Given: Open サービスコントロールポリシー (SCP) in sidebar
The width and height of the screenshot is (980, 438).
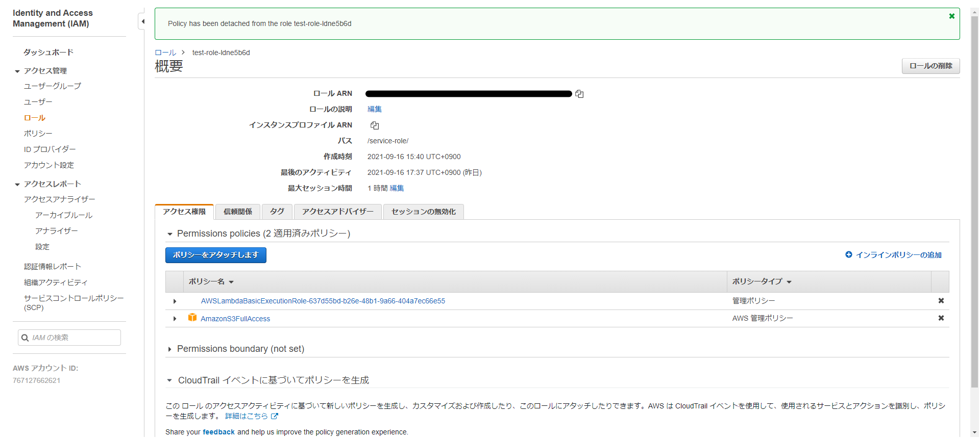Looking at the screenshot, I should pyautogui.click(x=74, y=303).
